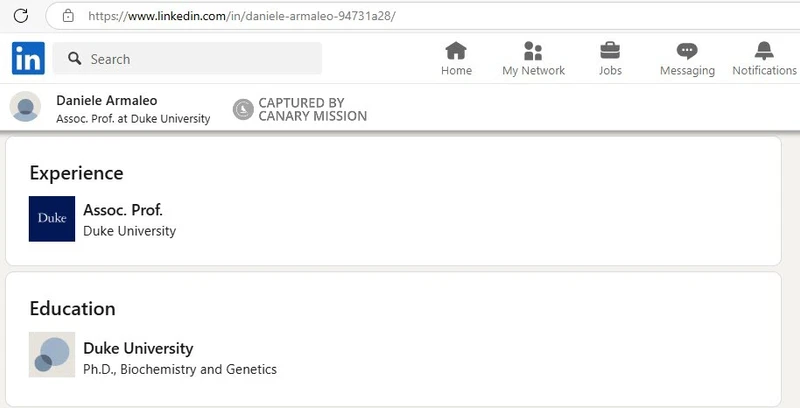The width and height of the screenshot is (800, 408).
Task: Open the Jobs briefcase icon
Action: 610,50
